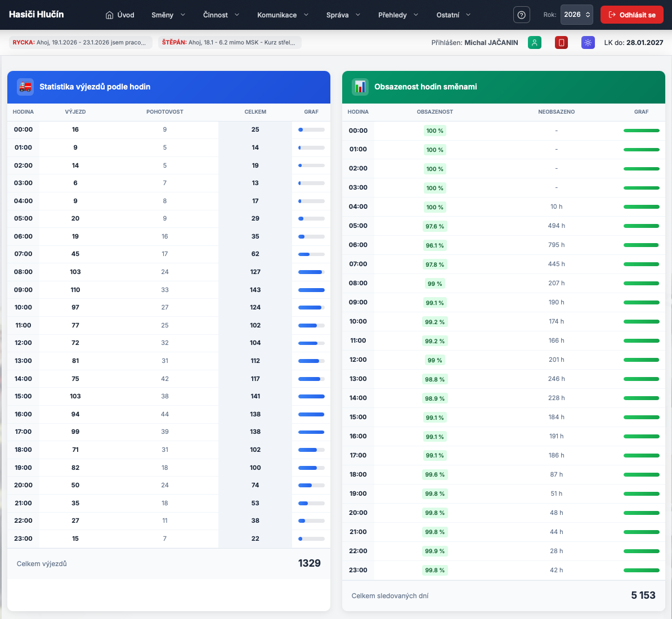Click the bar chart occupancy icon
Viewport: 672px width, 619px height.
coord(360,87)
